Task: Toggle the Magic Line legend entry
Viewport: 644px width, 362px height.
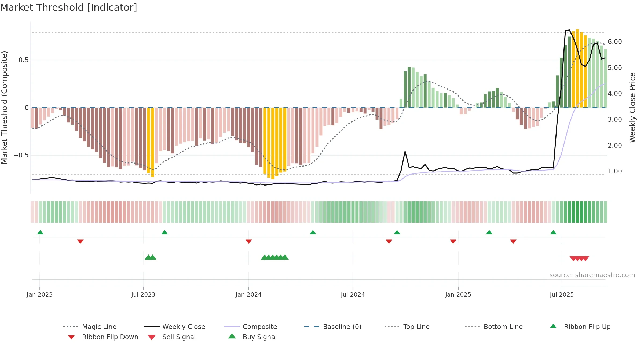Action: point(90,327)
